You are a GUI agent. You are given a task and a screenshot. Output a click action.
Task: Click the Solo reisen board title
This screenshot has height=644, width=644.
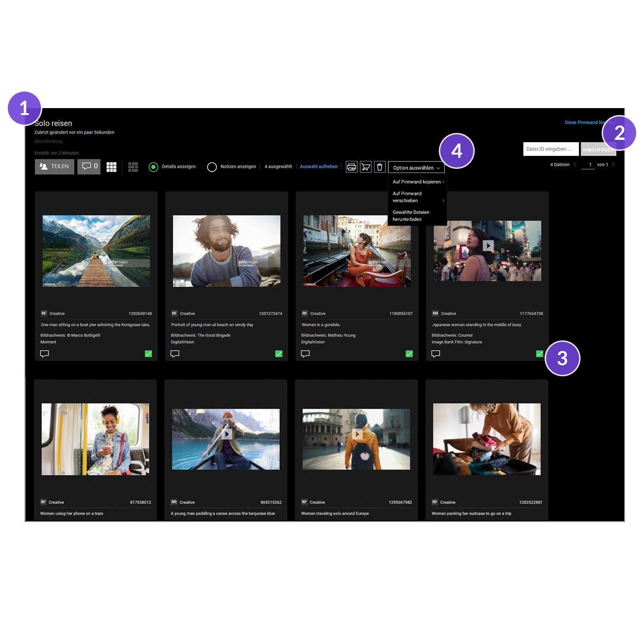[x=53, y=123]
